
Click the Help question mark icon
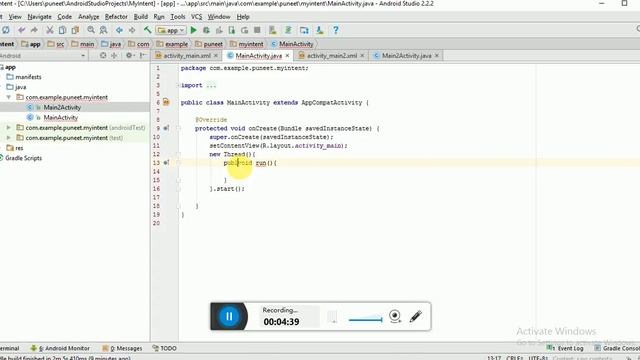point(336,30)
